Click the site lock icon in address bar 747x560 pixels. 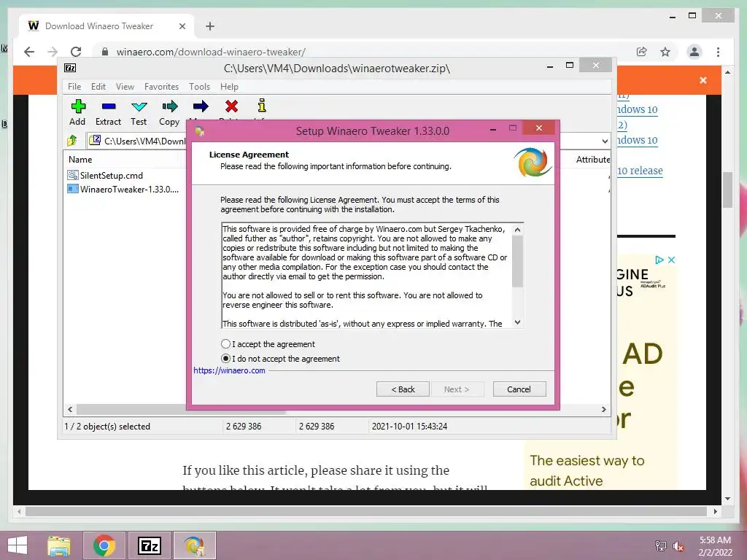105,52
